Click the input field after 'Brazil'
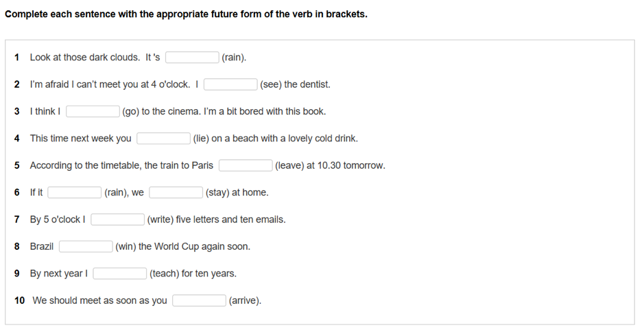The image size is (644, 330). click(86, 246)
